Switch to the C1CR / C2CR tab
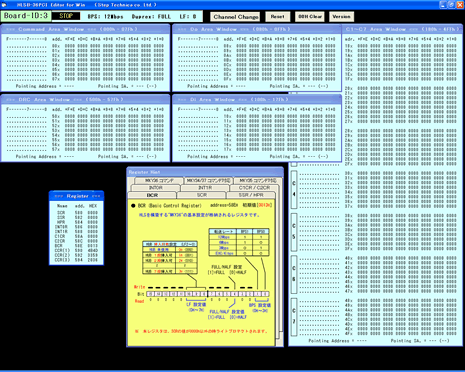The width and height of the screenshot is (465, 372). coord(254,188)
